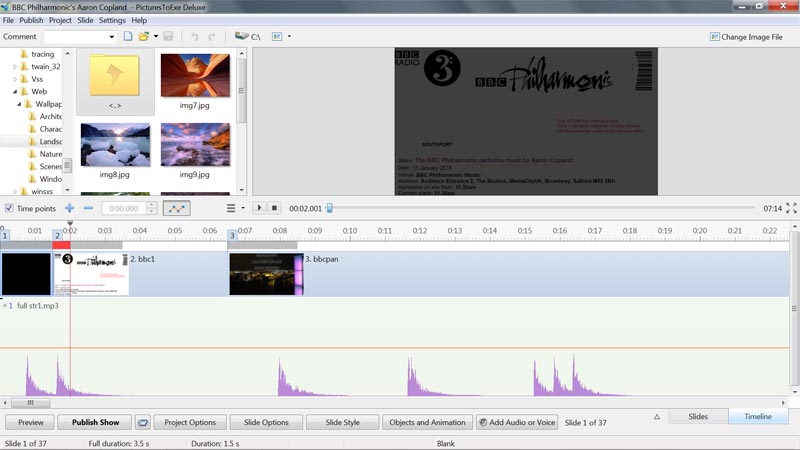The width and height of the screenshot is (800, 450).
Task: Create a new project with New icon
Action: pyautogui.click(x=128, y=36)
